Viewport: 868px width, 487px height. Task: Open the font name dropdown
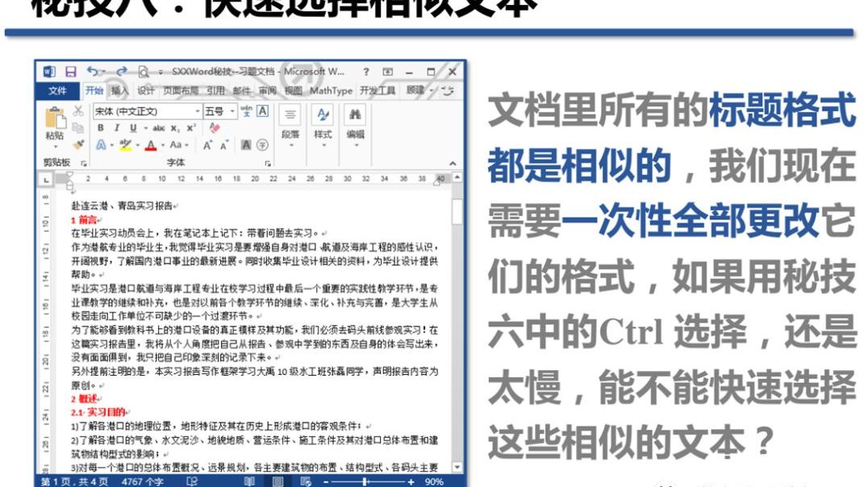pyautogui.click(x=198, y=110)
